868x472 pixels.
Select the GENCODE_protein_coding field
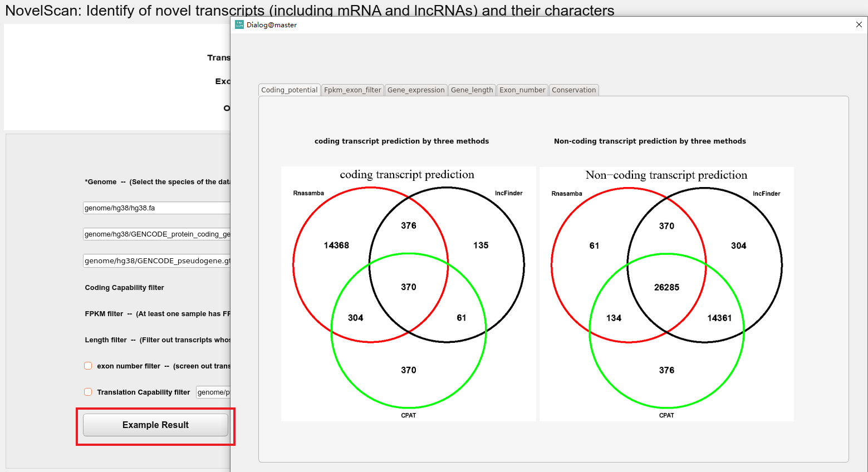pyautogui.click(x=156, y=234)
